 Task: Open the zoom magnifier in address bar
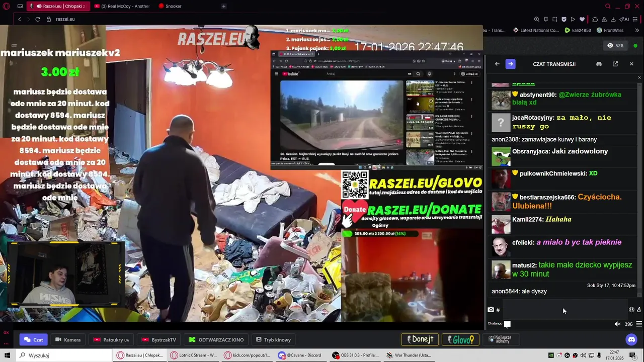[x=537, y=19]
